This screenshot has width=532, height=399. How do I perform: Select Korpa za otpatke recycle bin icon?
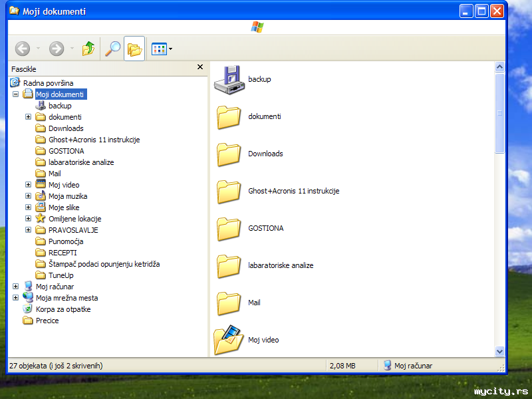27,309
